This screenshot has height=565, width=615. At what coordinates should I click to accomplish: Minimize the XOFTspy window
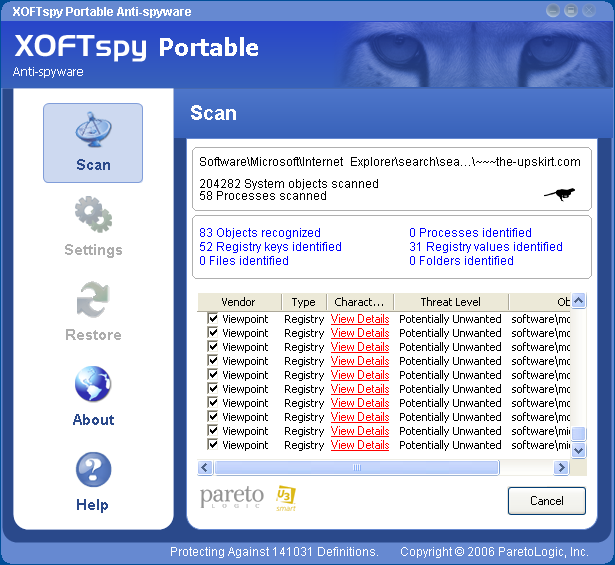coord(553,11)
